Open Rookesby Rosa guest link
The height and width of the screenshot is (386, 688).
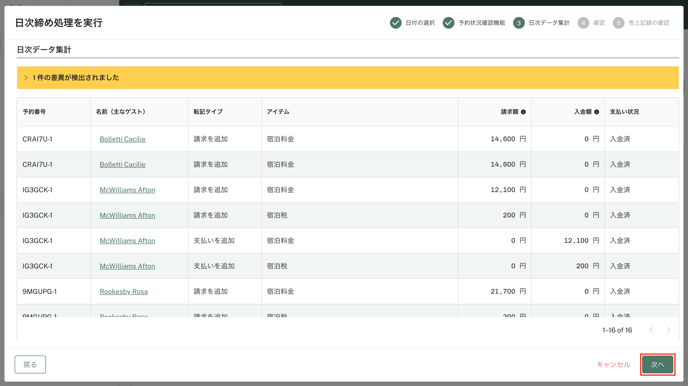[124, 292]
